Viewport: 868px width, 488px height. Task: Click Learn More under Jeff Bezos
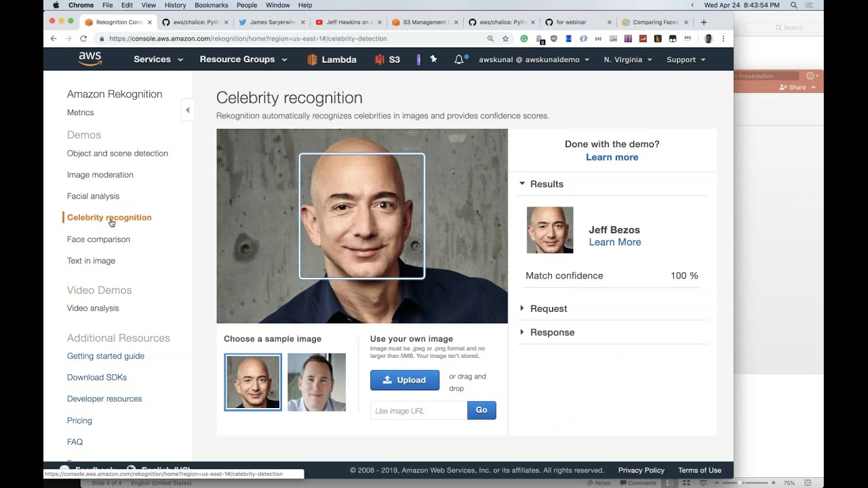tap(614, 242)
